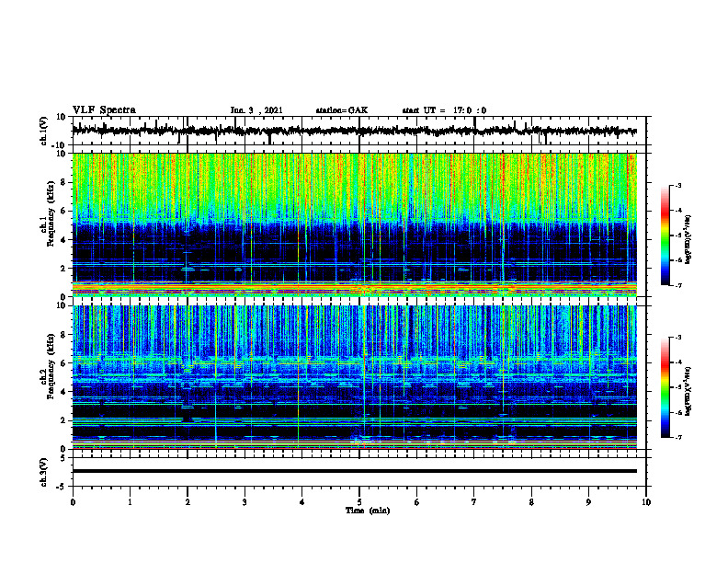The width and height of the screenshot is (728, 563).
Task: Click the ch.1 log(PSD) colorbar label
Action: (688, 240)
